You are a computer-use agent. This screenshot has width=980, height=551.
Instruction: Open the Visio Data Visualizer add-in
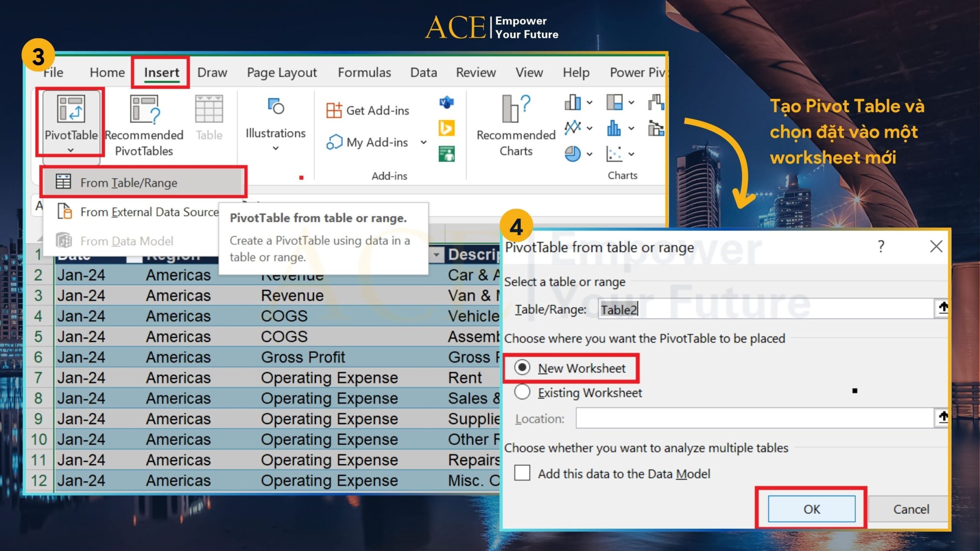click(x=447, y=102)
